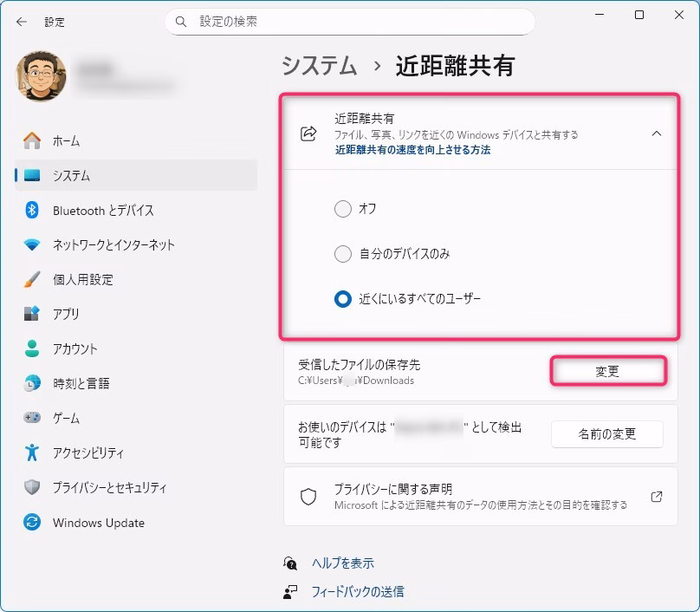Image resolution: width=700 pixels, height=612 pixels.
Task: Open プライバシーとセキュリティ settings category
Action: tap(109, 487)
